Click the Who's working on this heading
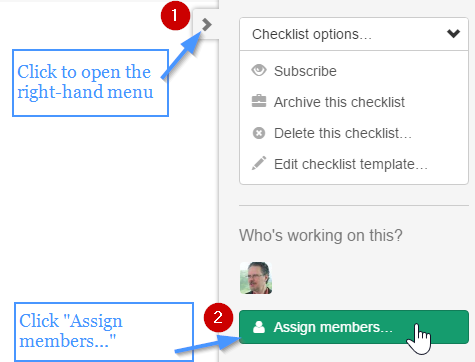This screenshot has height=362, width=475. click(x=321, y=235)
